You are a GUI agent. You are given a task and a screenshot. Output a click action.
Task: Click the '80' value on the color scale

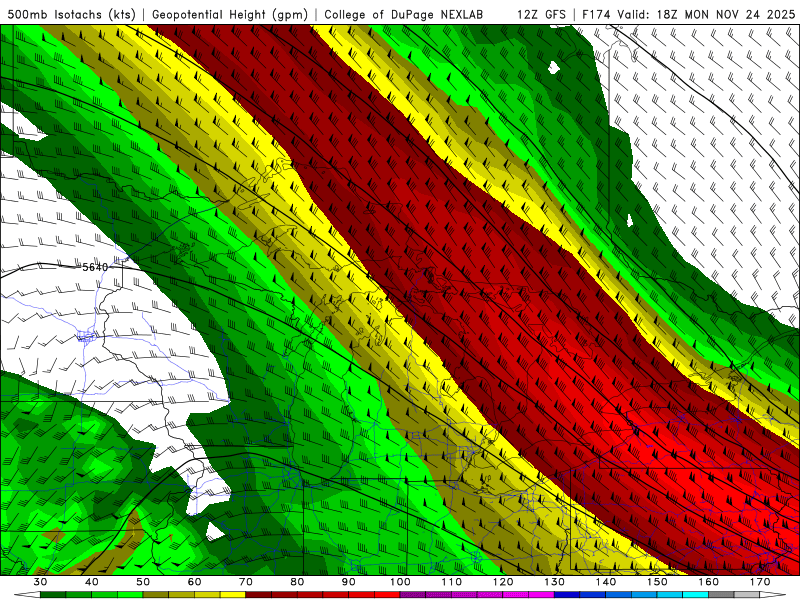click(x=297, y=582)
